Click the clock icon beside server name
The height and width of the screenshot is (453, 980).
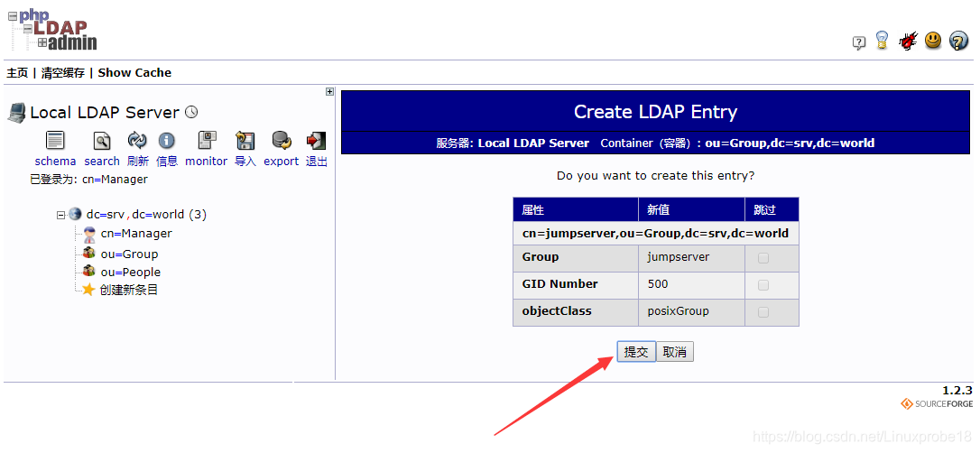click(191, 113)
